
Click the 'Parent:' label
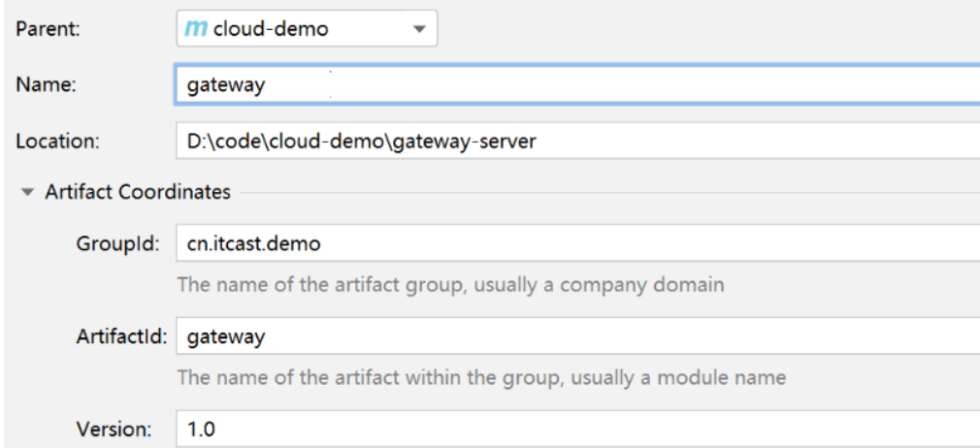pos(48,29)
